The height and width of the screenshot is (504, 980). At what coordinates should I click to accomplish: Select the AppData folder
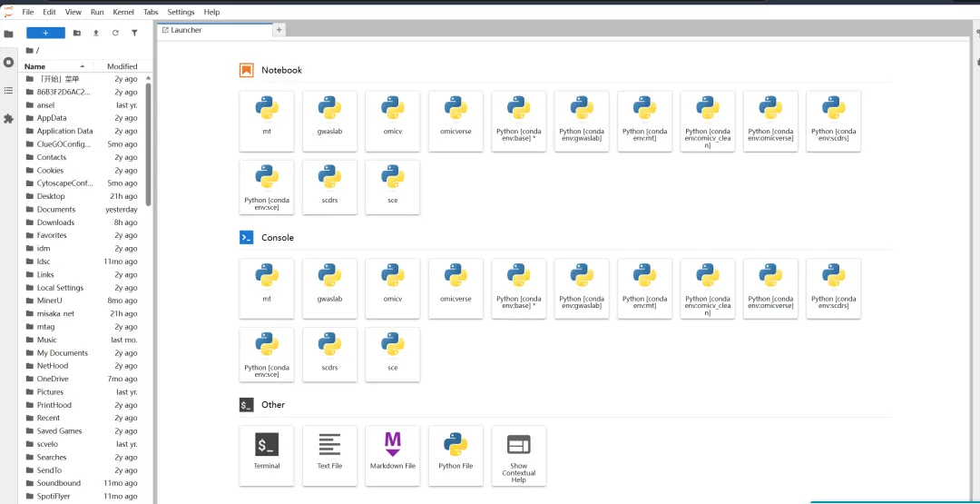pos(82,118)
